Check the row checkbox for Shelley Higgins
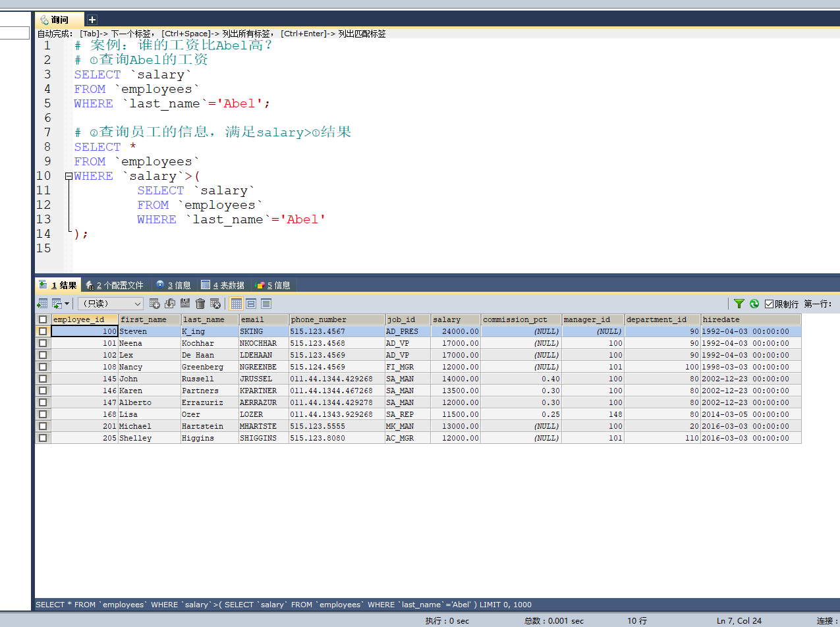The height and width of the screenshot is (627, 840). [x=43, y=438]
